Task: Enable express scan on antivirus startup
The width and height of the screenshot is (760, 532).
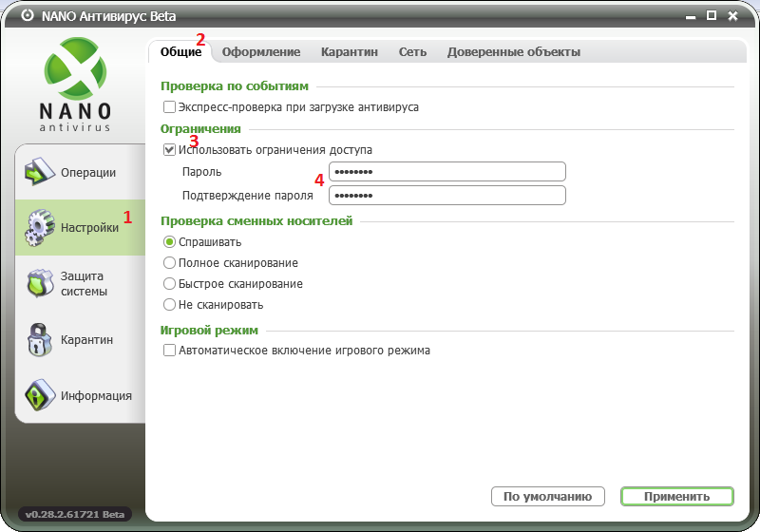Action: (x=170, y=107)
